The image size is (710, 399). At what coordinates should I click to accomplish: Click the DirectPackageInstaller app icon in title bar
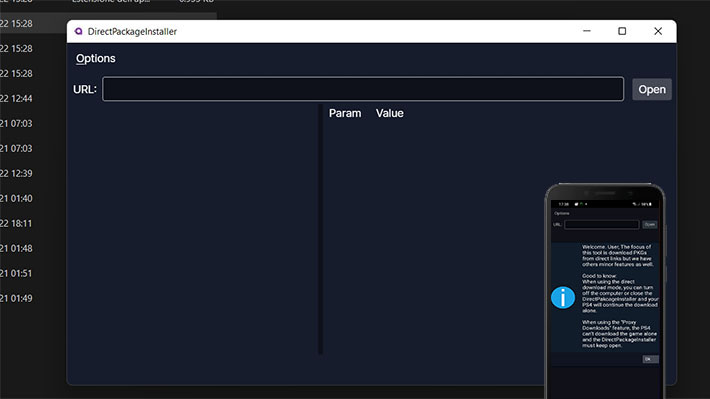coord(78,31)
